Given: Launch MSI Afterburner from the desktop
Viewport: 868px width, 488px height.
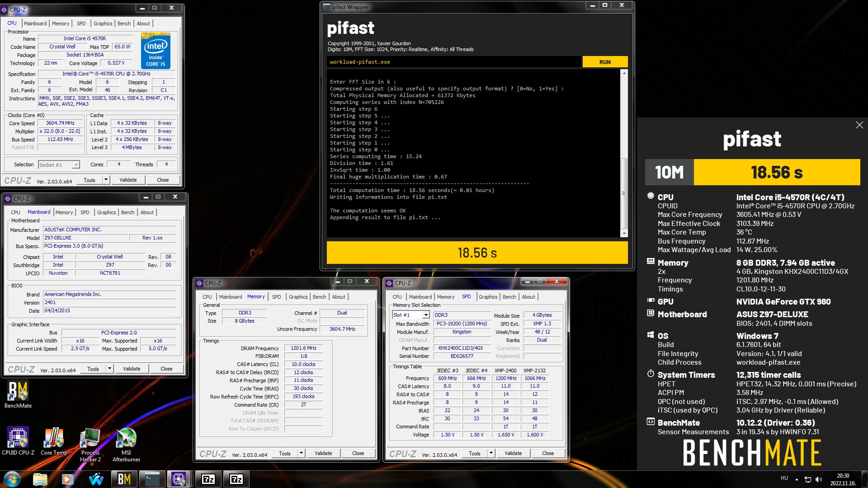Looking at the screenshot, I should (x=126, y=445).
